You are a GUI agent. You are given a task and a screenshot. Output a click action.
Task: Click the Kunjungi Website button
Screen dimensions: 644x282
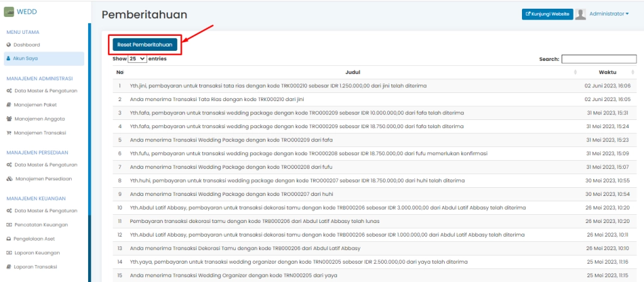click(x=547, y=14)
